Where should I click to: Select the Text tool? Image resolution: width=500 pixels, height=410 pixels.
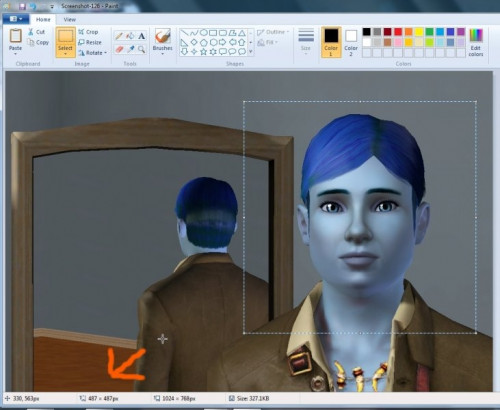pyautogui.click(x=142, y=36)
